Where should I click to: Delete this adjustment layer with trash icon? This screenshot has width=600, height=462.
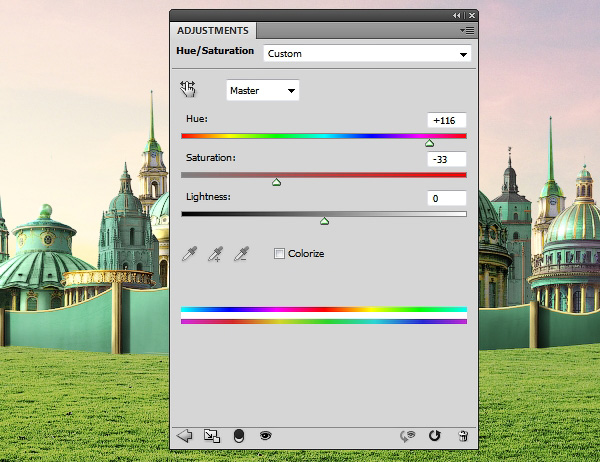(462, 436)
